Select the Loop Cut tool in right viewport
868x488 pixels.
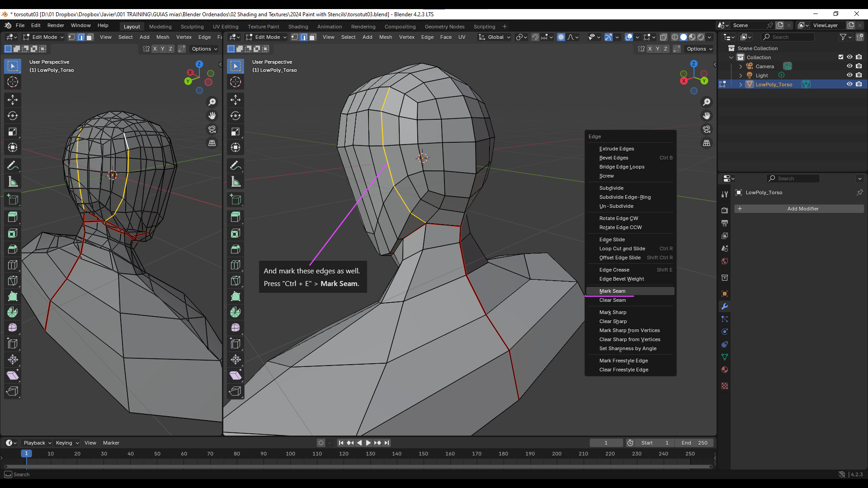(236, 265)
